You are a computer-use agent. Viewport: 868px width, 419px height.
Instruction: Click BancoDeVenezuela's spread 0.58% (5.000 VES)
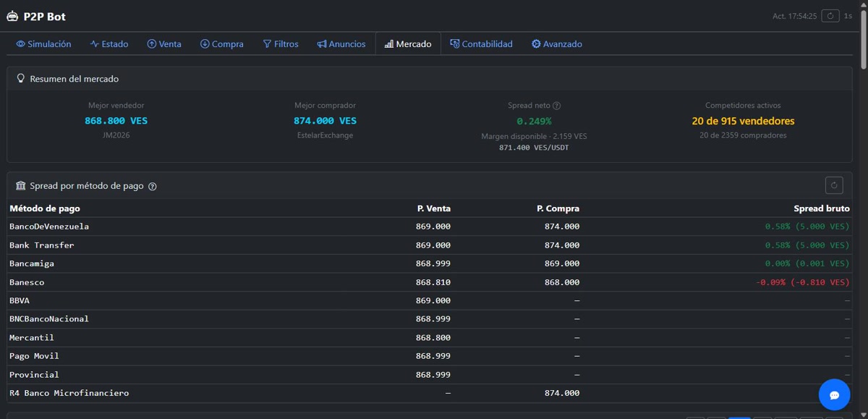click(807, 227)
